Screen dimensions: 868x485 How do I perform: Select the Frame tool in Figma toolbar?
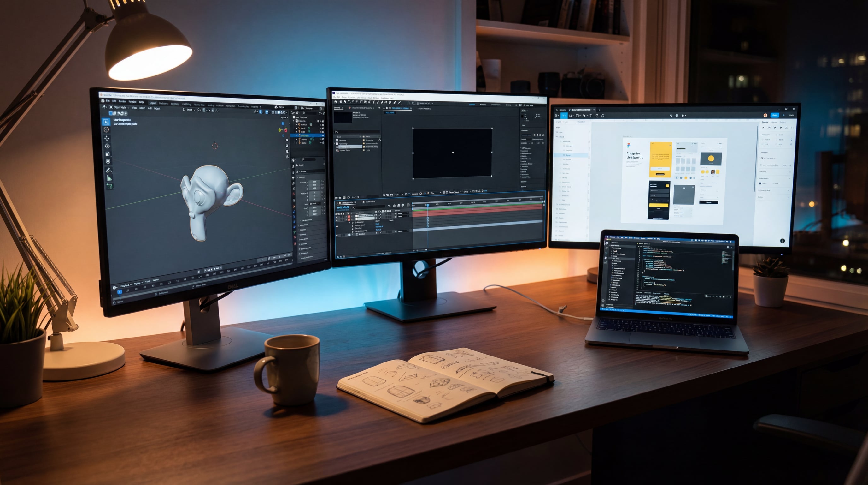pyautogui.click(x=571, y=116)
